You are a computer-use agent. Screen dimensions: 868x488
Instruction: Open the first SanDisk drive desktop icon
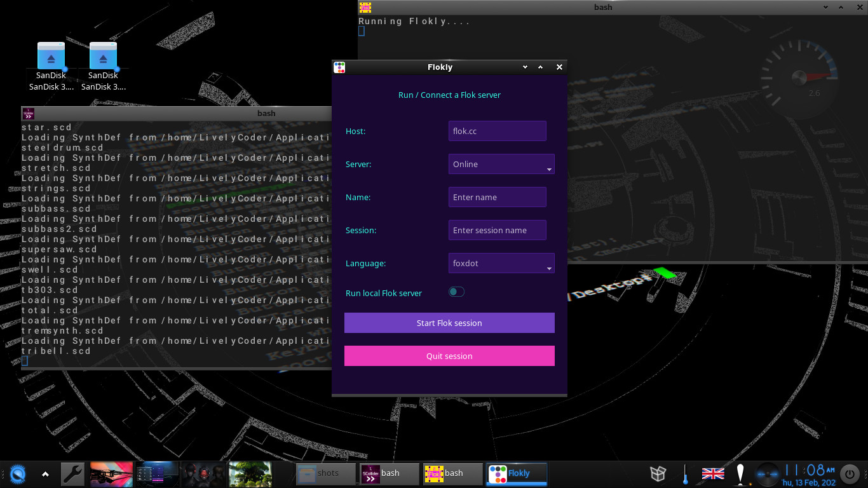tap(51, 57)
